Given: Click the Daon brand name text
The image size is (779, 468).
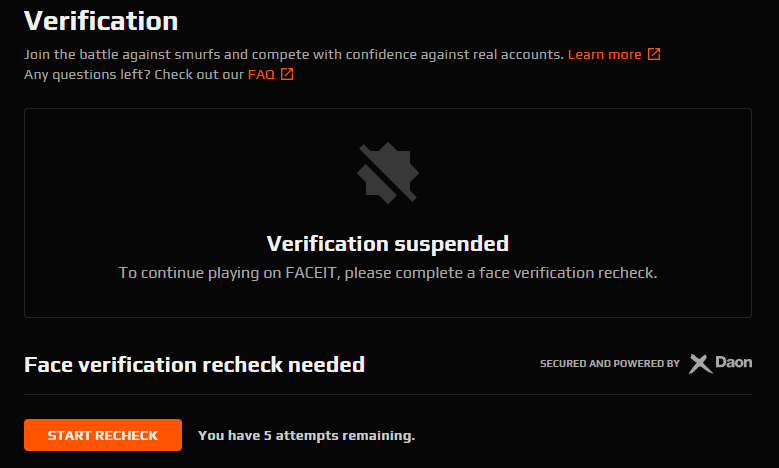Looking at the screenshot, I should [x=734, y=363].
